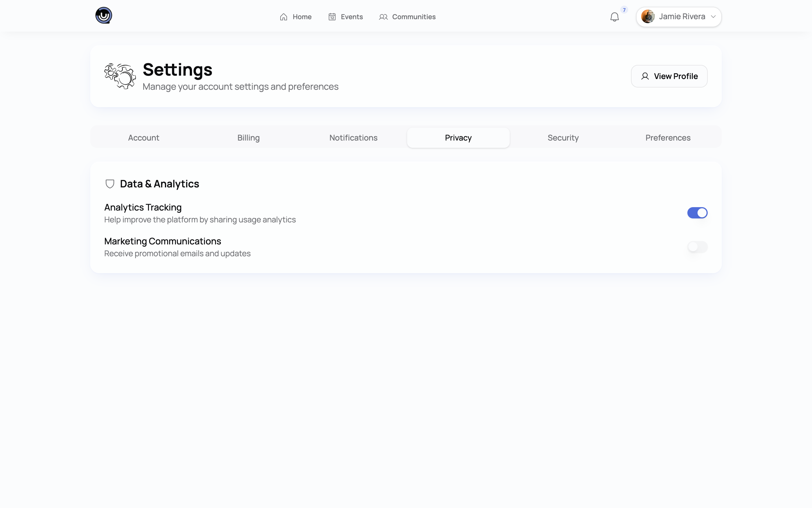812x508 pixels.
Task: Switch to the Notifications tab
Action: [x=353, y=138]
